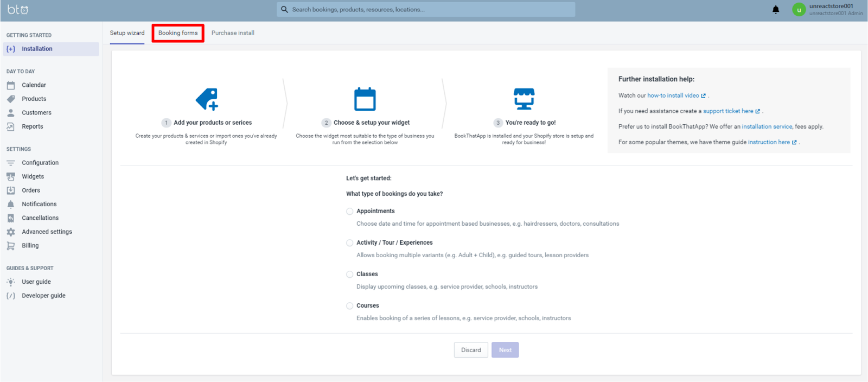Click the Reports icon in sidebar
868x382 pixels.
(11, 126)
